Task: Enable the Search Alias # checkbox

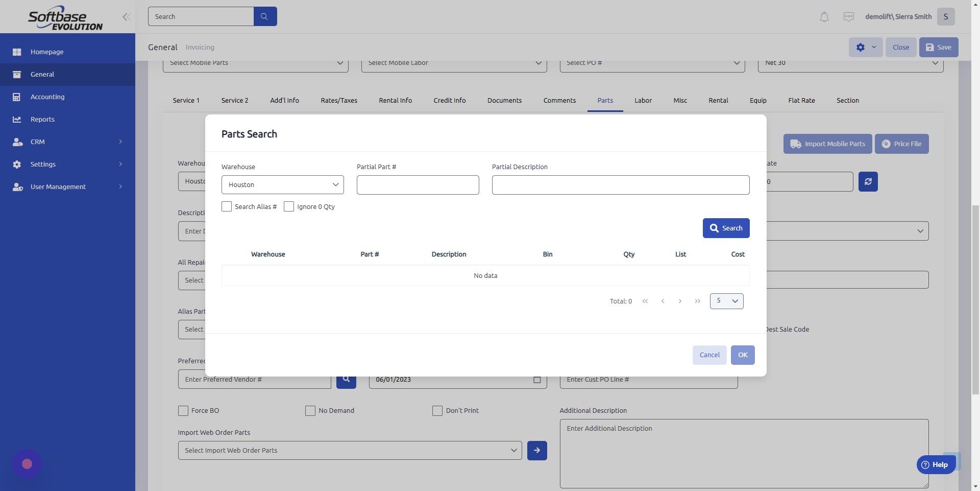Action: pos(227,206)
